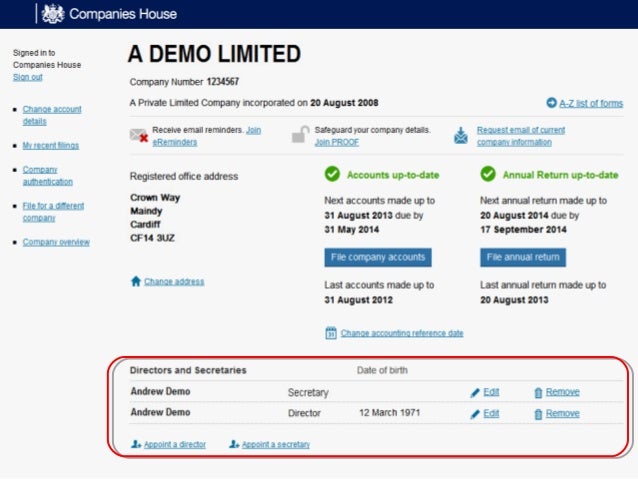Click the Directors and Secretaries heading
638x479 pixels.
188,370
